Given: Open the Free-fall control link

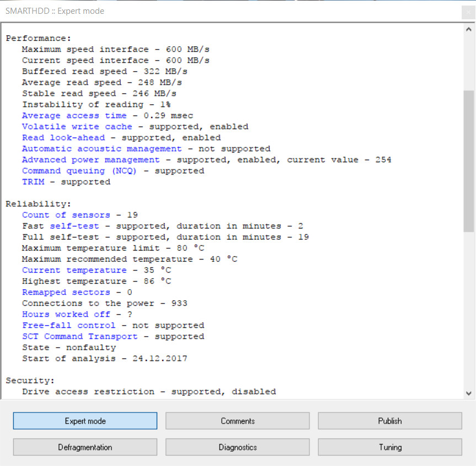Looking at the screenshot, I should tap(68, 325).
